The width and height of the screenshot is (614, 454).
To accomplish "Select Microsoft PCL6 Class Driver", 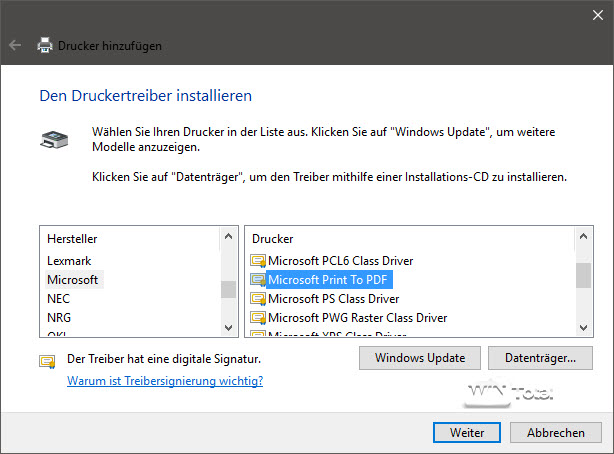I will (x=340, y=261).
